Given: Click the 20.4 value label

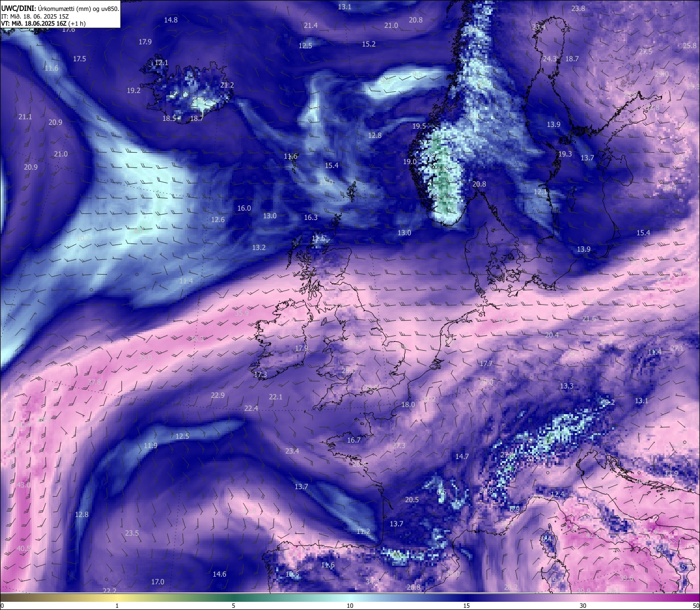Looking at the screenshot, I should tap(552, 335).
